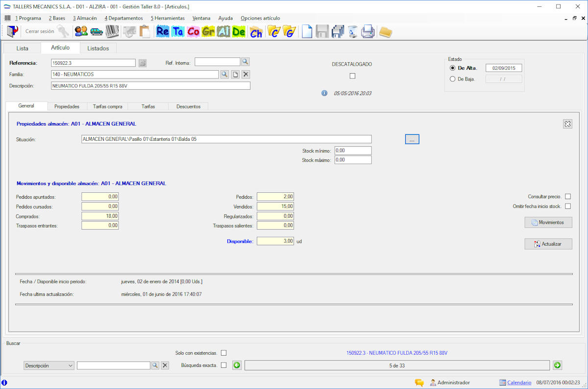Click the multiple floppy disks save-all icon
Image resolution: width=588 pixels, height=389 pixels.
tap(338, 31)
